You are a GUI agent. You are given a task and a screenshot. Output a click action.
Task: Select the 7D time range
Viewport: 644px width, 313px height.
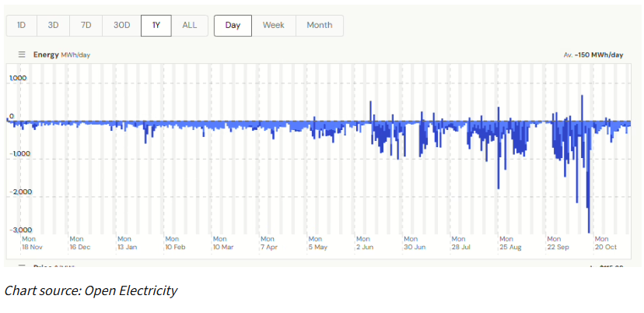coord(86,26)
